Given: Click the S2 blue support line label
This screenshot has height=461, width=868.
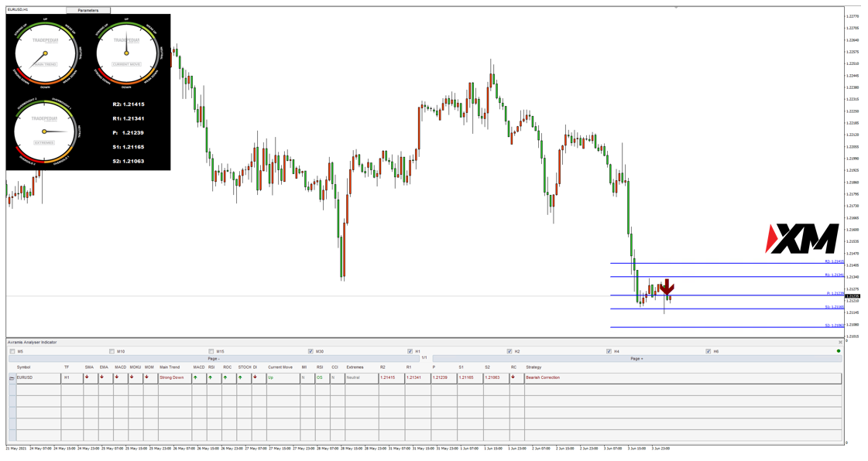Looking at the screenshot, I should 834,325.
